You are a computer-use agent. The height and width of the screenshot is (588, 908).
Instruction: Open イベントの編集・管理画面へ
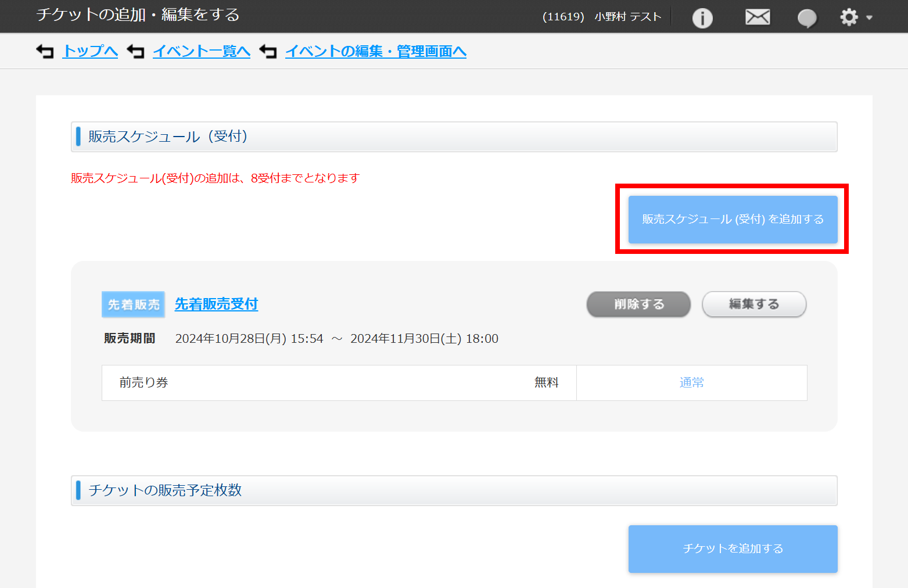click(x=375, y=51)
